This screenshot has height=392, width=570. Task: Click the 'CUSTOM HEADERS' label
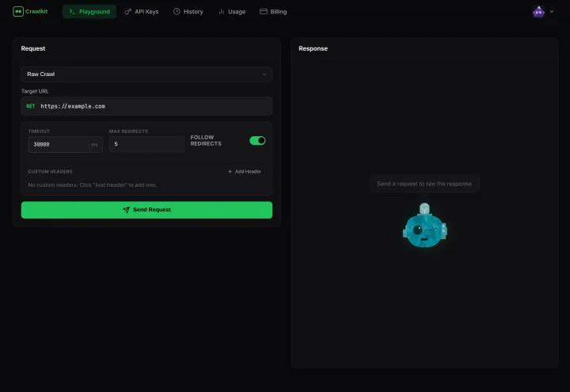click(50, 171)
